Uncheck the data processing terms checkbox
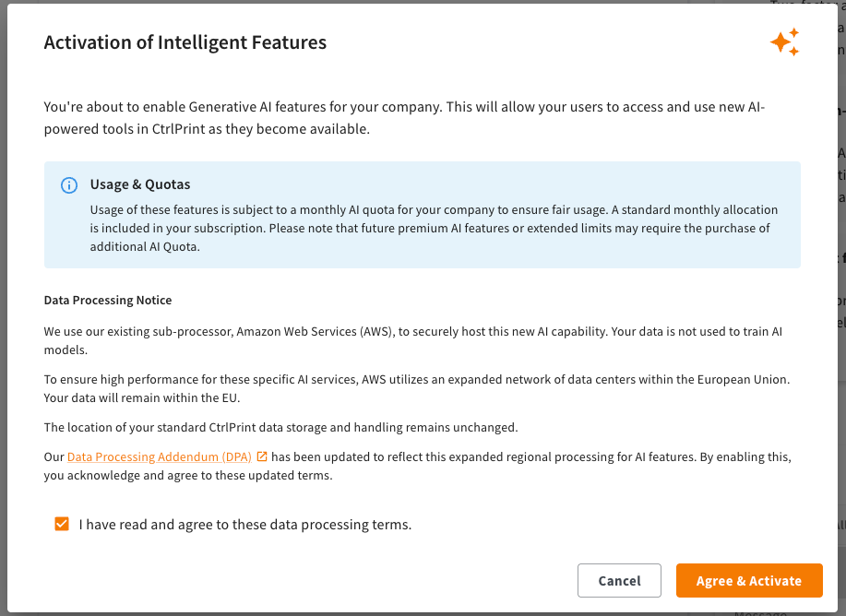Image resolution: width=846 pixels, height=616 pixels. coord(62,525)
